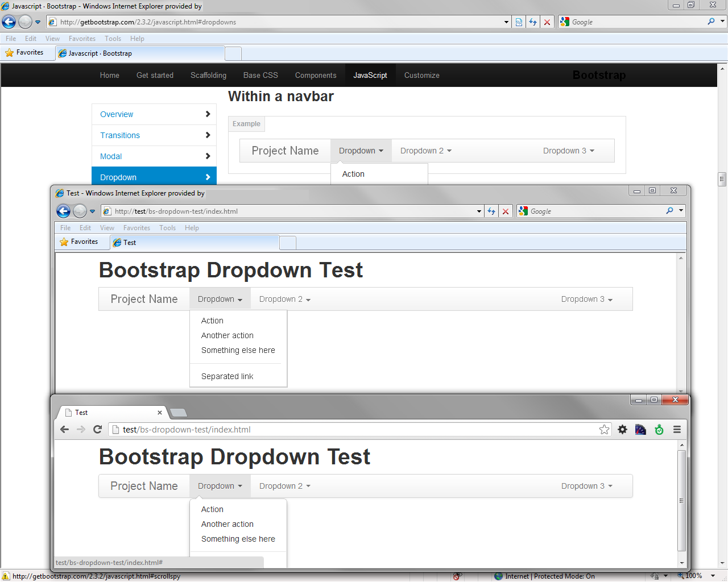
Task: Go to Components in Bootstrap navbar
Action: tap(316, 75)
